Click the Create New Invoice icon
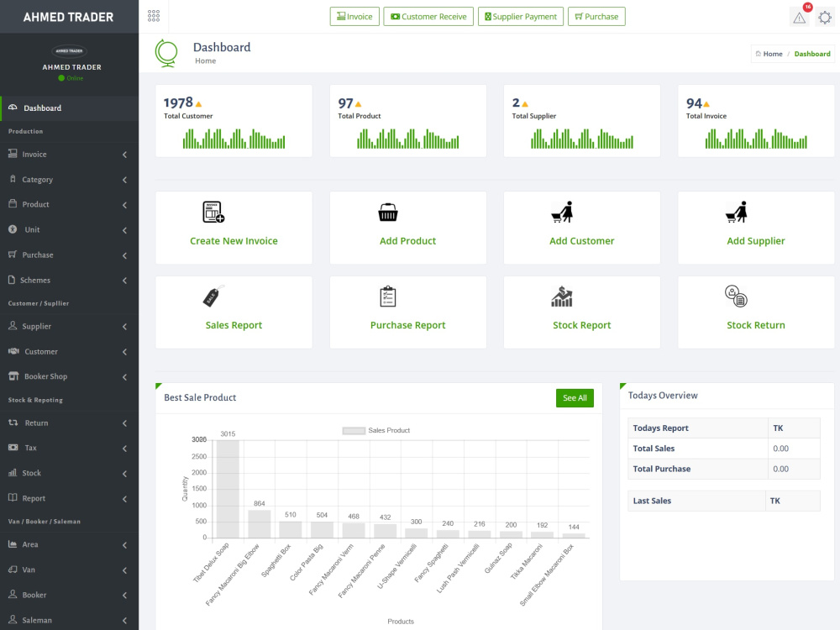 pos(213,212)
